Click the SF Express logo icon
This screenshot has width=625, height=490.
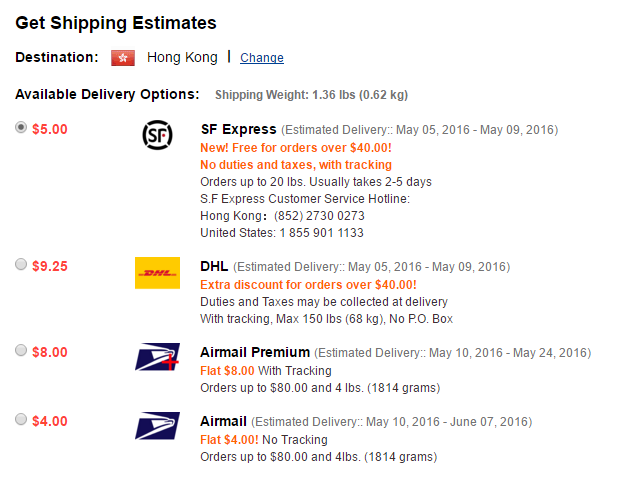click(x=157, y=135)
